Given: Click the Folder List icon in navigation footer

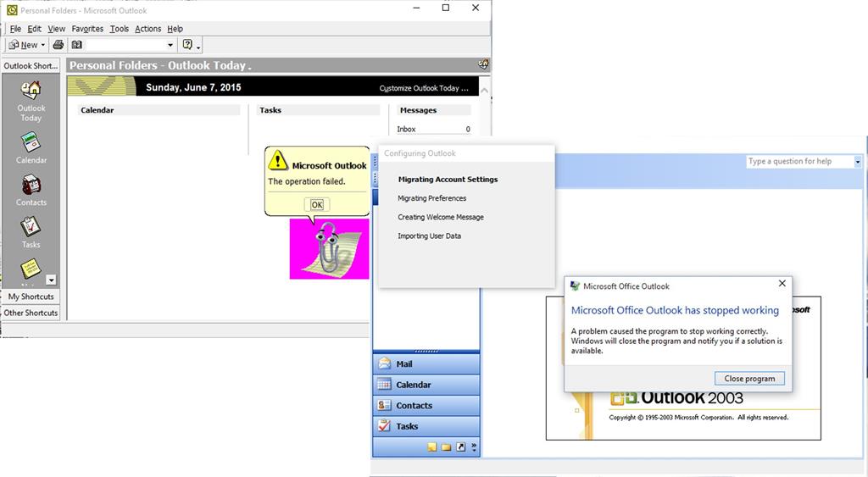Looking at the screenshot, I should click(446, 447).
